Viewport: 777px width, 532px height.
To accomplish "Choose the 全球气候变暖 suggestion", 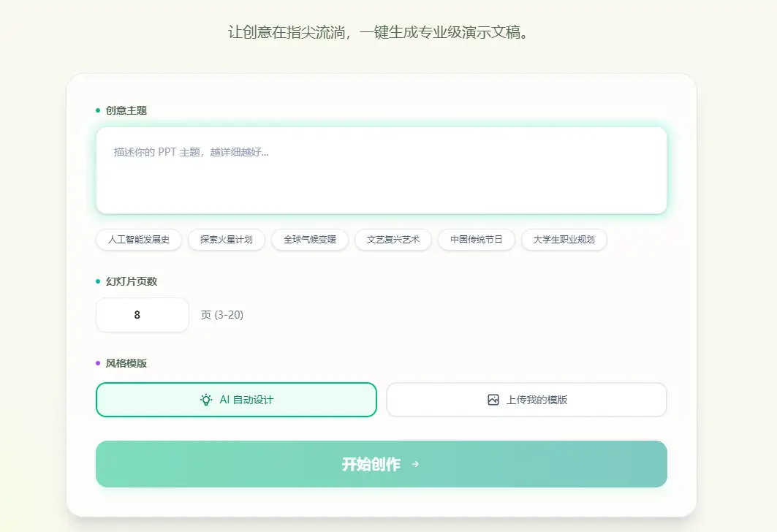I will 310,240.
